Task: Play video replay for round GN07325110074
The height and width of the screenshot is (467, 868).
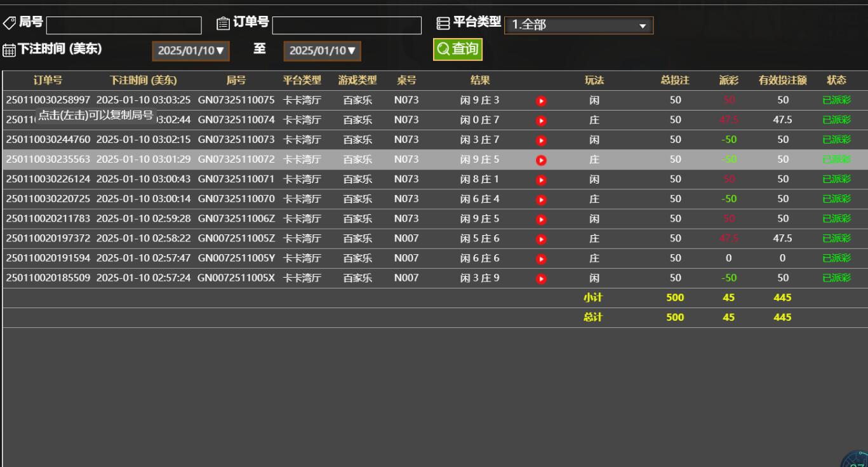Action: coord(541,121)
